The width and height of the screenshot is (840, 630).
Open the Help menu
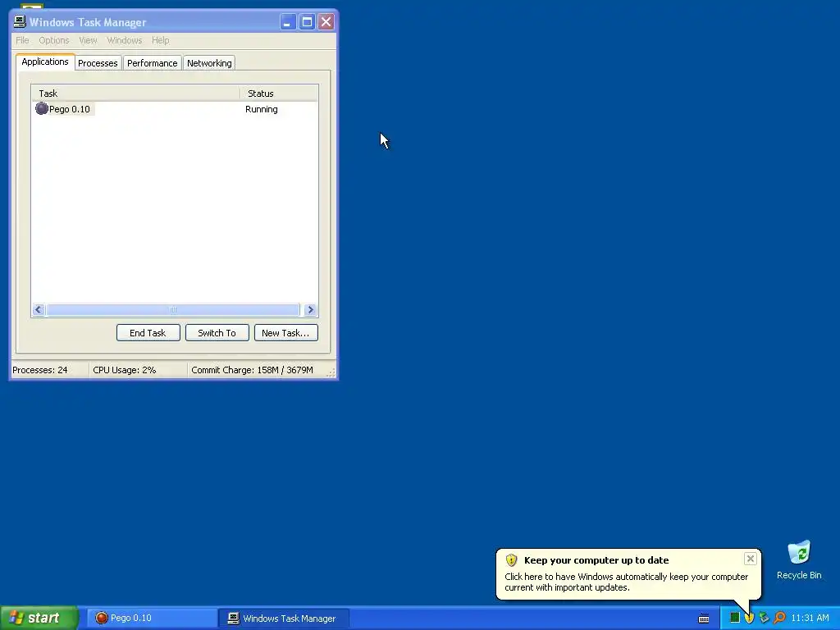coord(160,40)
